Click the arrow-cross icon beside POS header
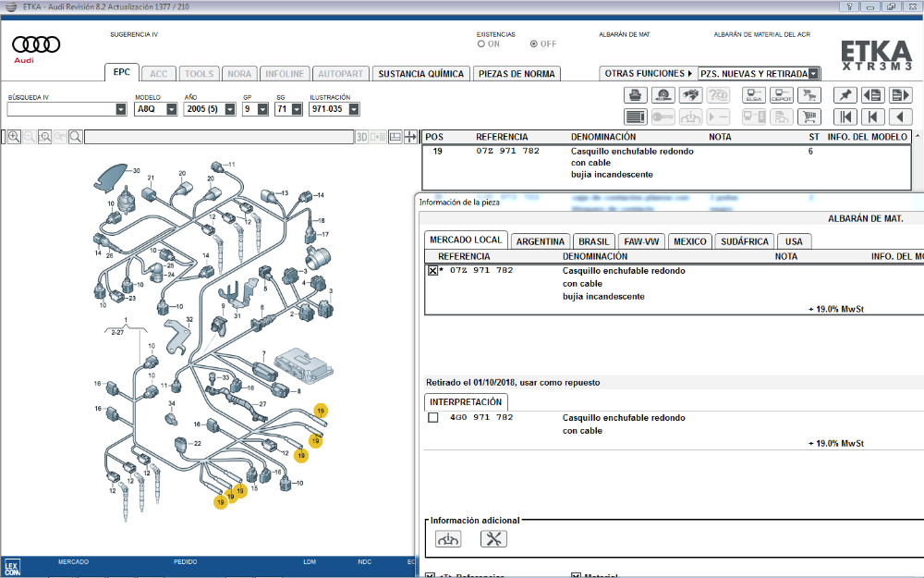 pyautogui.click(x=411, y=137)
